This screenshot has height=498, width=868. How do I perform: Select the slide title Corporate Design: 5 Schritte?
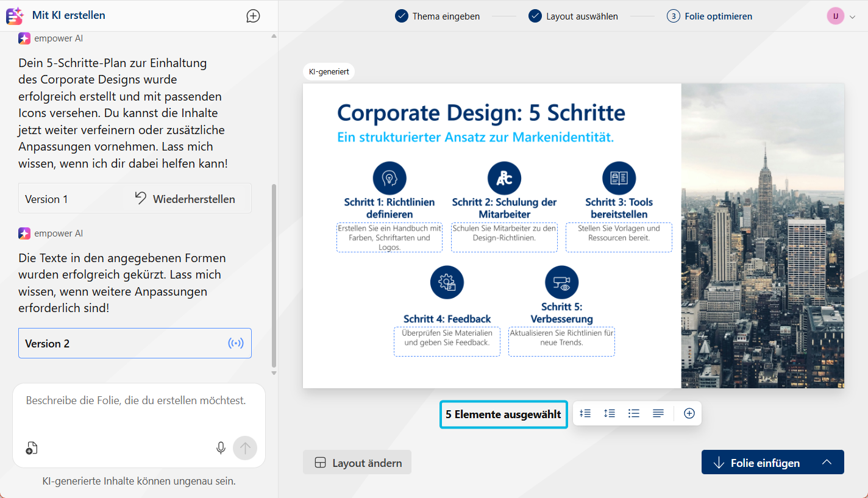pos(481,113)
